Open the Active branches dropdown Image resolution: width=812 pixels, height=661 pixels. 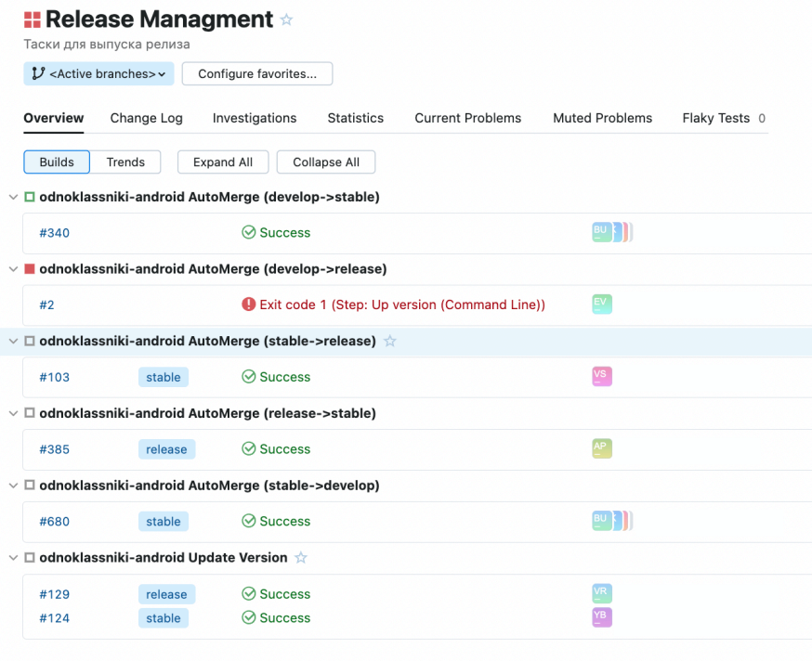coord(98,74)
